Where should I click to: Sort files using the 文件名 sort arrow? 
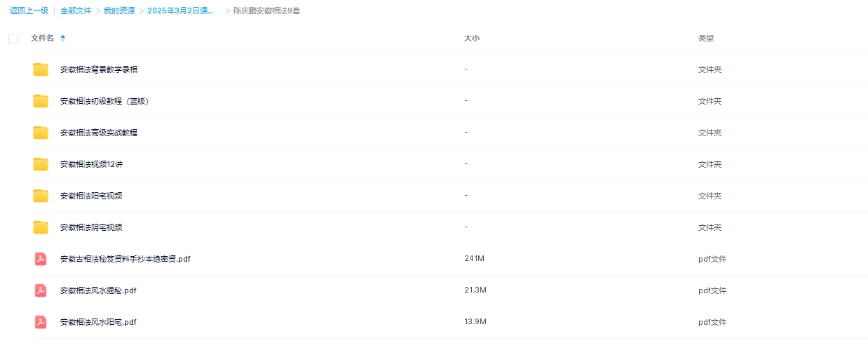tap(63, 38)
